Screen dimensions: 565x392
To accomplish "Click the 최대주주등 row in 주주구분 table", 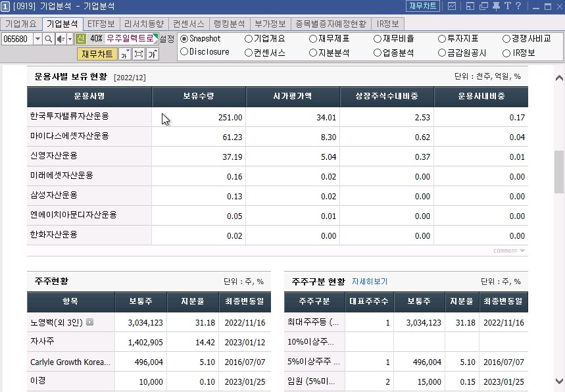I will 406,322.
